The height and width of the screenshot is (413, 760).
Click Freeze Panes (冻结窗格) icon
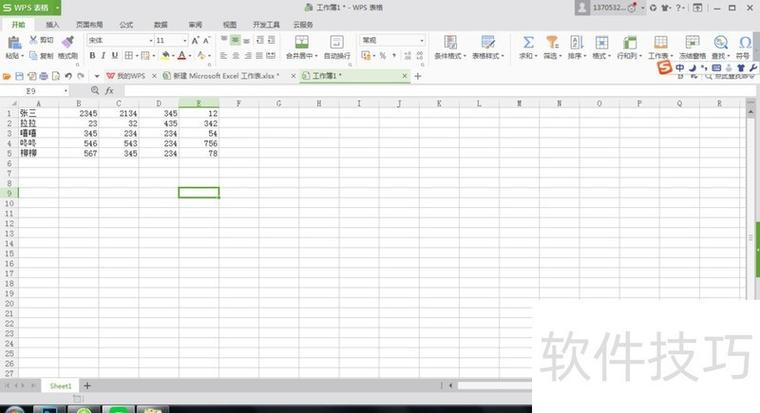point(692,42)
